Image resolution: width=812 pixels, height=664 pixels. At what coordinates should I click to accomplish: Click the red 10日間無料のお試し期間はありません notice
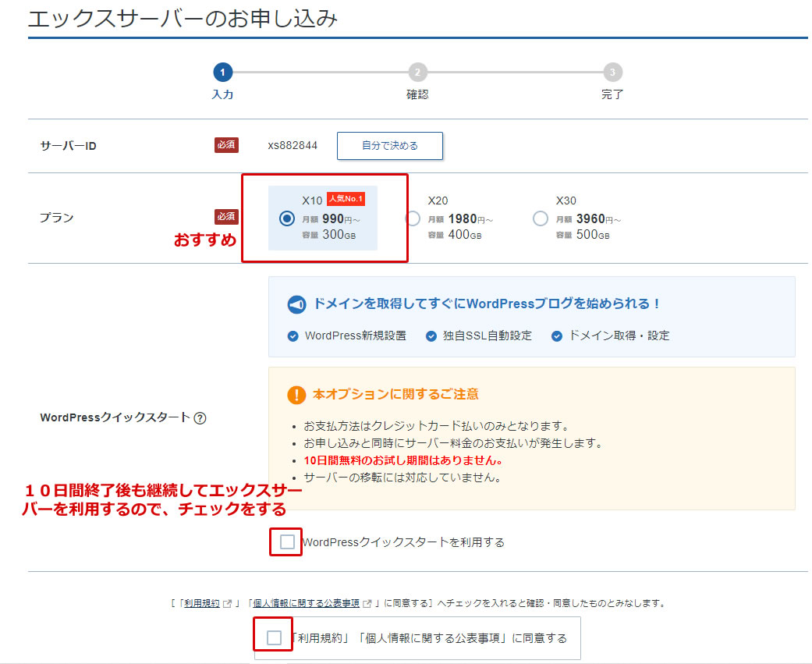tap(403, 460)
